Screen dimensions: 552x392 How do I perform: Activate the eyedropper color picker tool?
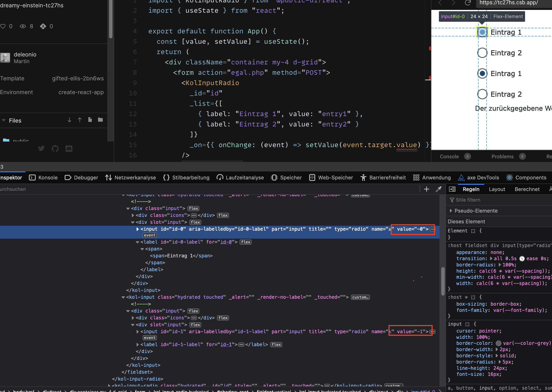point(438,189)
